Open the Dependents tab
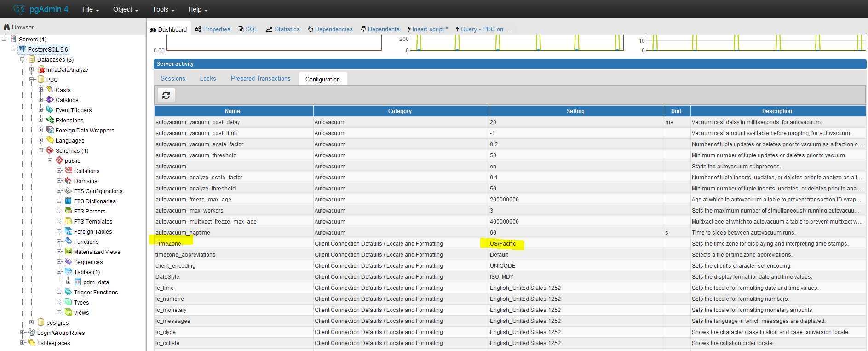This screenshot has height=351, width=868. [380, 29]
